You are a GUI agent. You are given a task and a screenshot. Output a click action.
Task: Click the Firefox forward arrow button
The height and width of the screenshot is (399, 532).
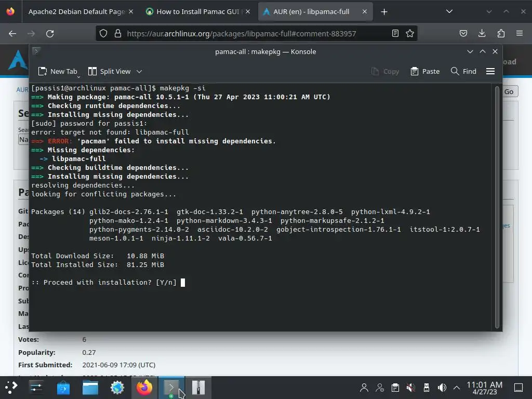click(31, 34)
